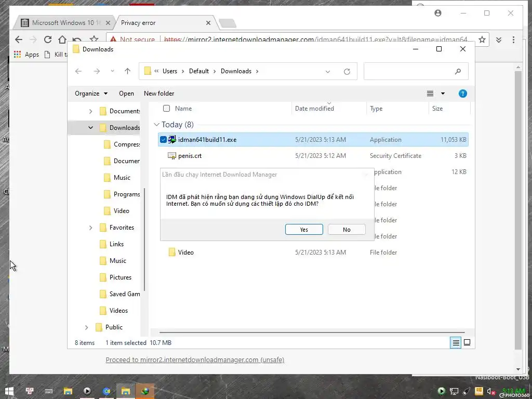The image size is (532, 399).
Task: Expand the address bar history dropdown
Action: [327, 72]
